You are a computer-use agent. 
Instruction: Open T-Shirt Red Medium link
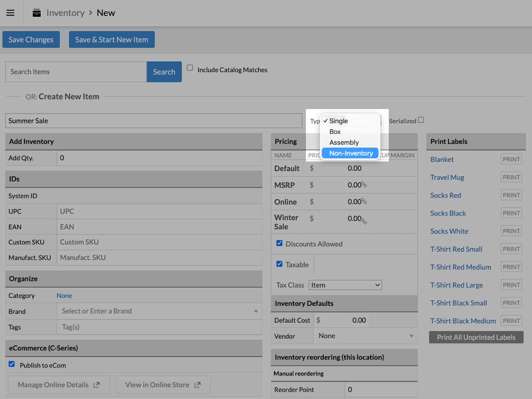click(x=461, y=267)
